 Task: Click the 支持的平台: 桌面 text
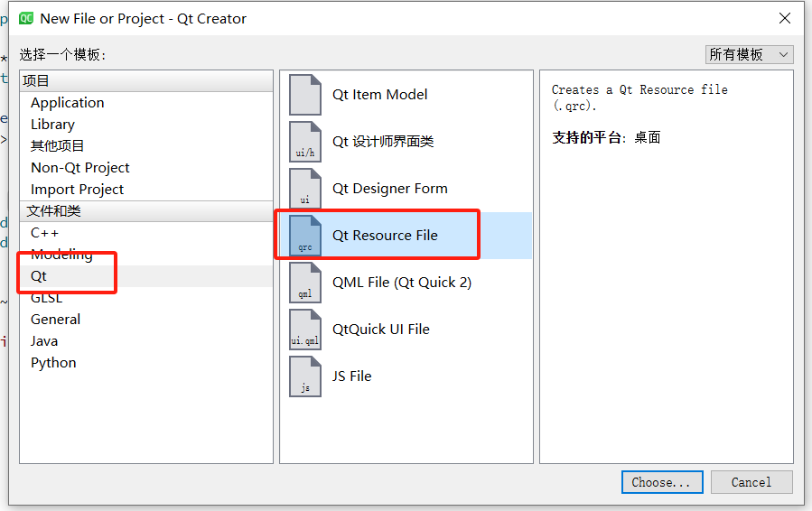(x=606, y=138)
